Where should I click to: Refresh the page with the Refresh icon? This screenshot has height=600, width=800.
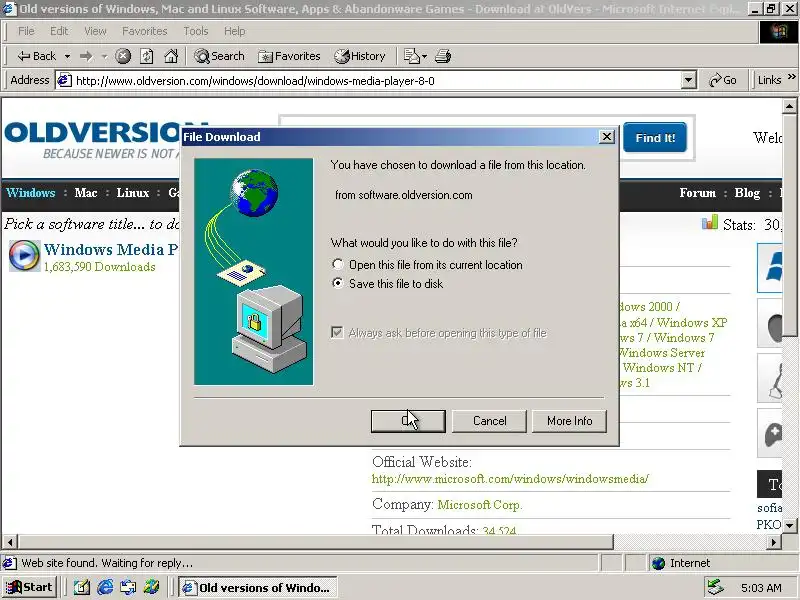pos(147,56)
